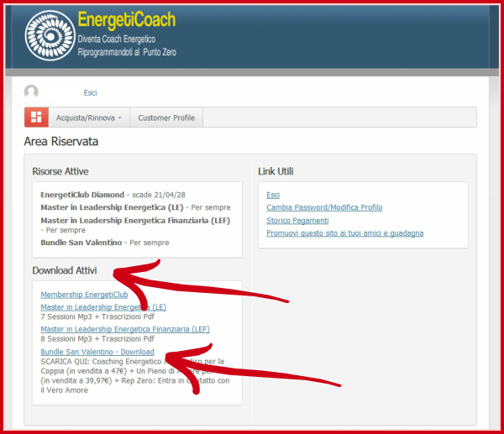
Task: Open Master in Leadership Energetica Finanziaria (LEF) download
Action: (x=125, y=329)
